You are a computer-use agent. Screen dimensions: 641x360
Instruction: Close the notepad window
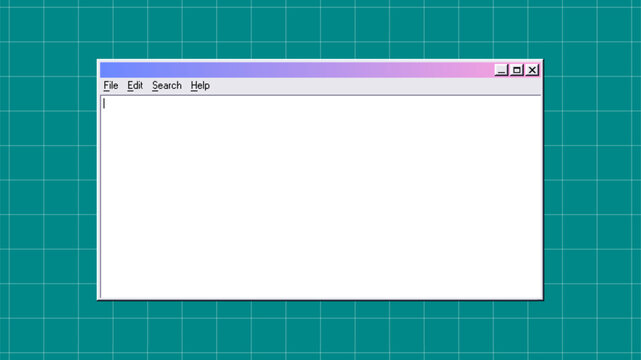coord(532,70)
